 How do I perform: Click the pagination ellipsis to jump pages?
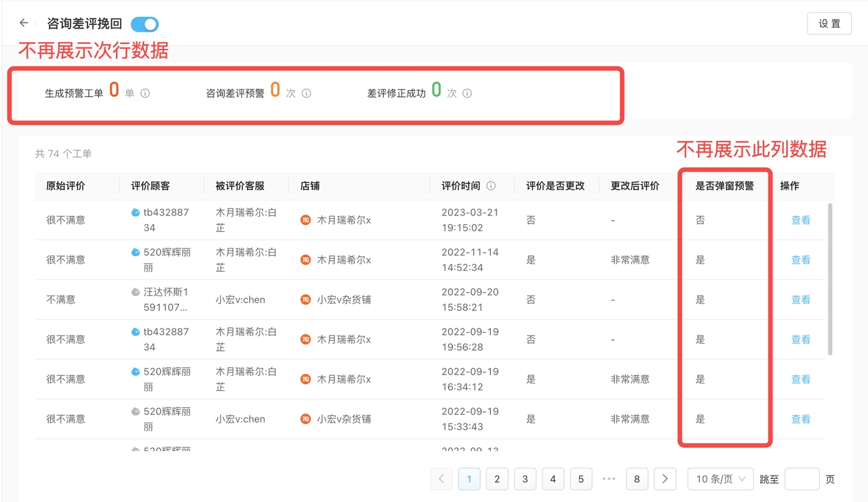point(609,479)
